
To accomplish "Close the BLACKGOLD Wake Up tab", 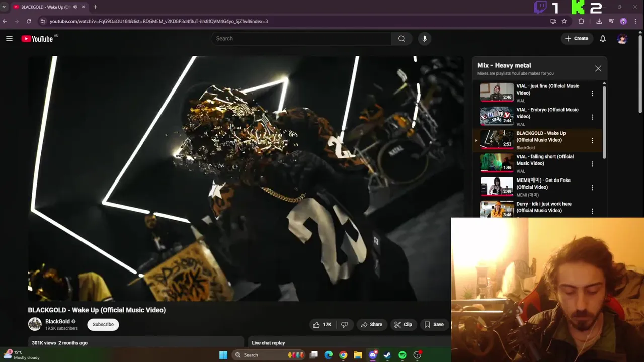I will [83, 7].
